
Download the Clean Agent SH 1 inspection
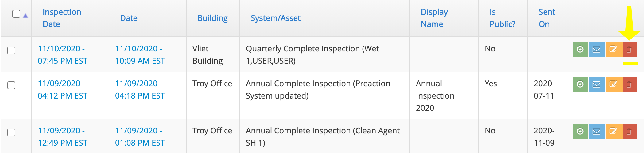580,132
